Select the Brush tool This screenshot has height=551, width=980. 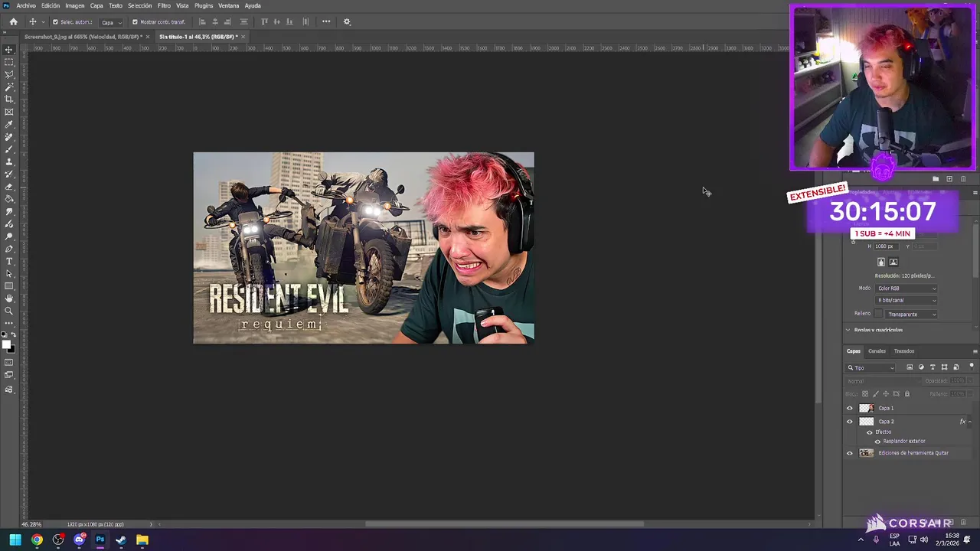pyautogui.click(x=9, y=149)
